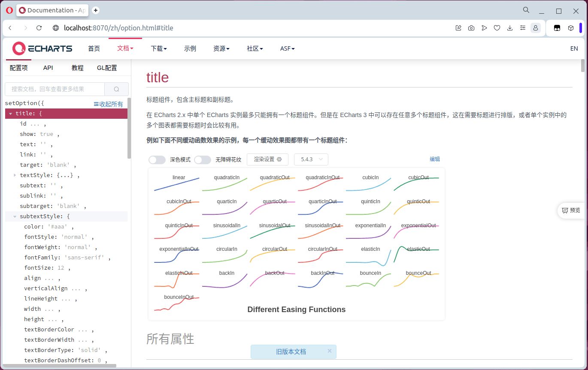588x370 pixels.
Task: Click the sidebar tree vertical scrollbar
Action: coord(129,129)
